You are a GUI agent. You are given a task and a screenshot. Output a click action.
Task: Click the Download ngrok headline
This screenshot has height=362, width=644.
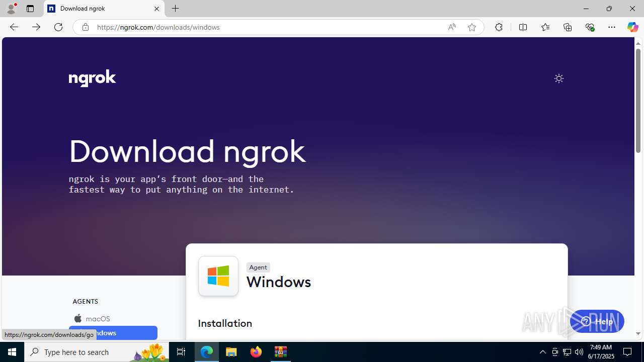click(187, 151)
